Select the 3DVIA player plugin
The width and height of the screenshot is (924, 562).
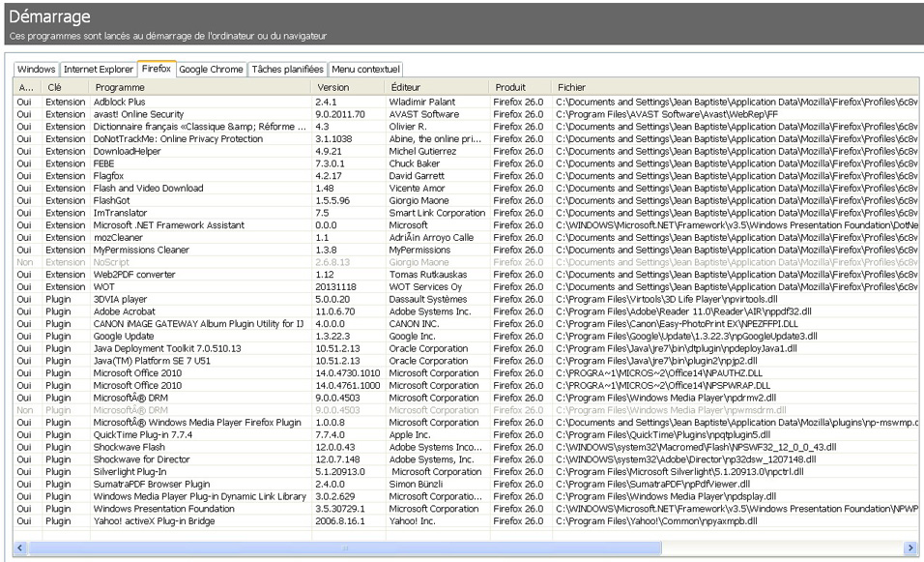(466, 300)
